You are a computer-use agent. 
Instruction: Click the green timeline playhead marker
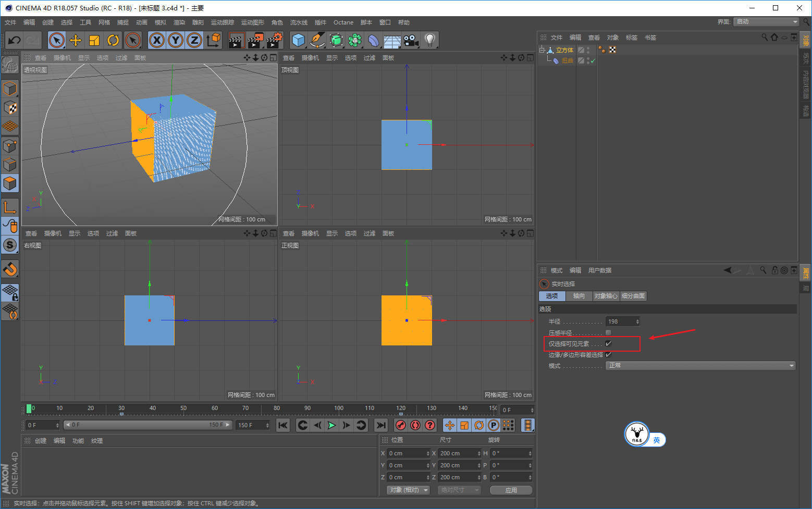coord(29,409)
